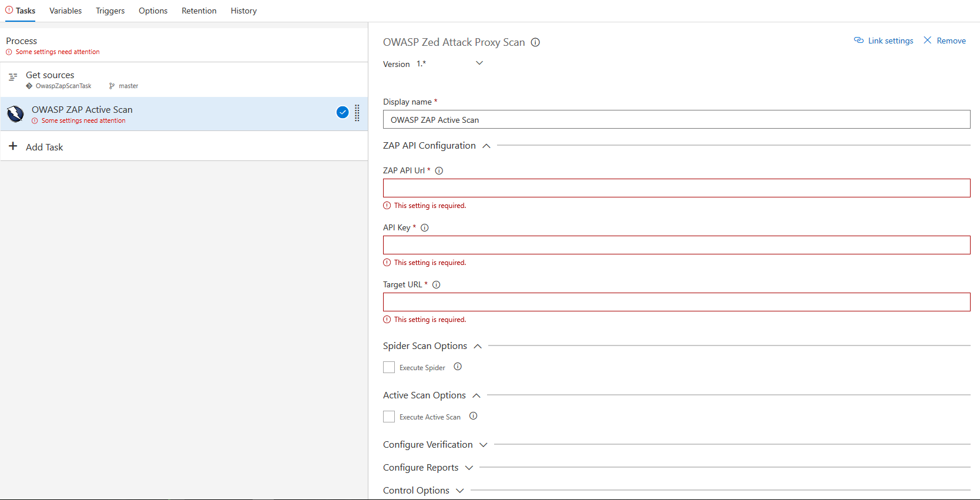Select the Process header
The image size is (980, 500).
tap(22, 41)
